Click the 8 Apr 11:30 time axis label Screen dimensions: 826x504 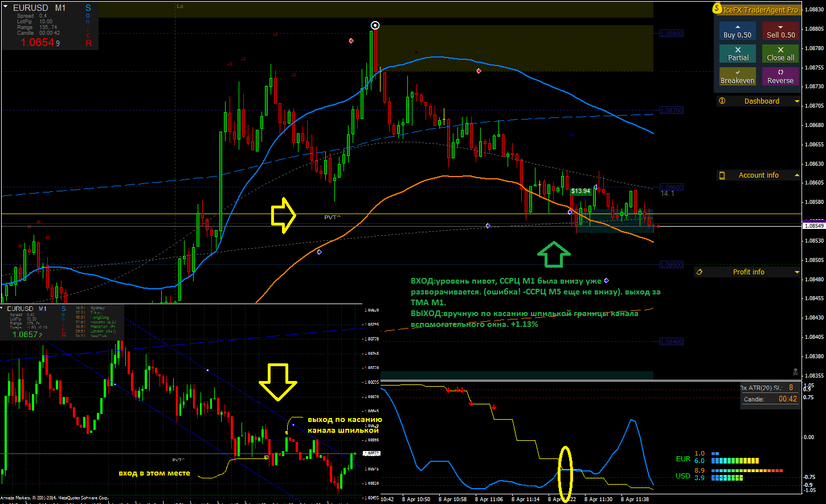coord(598,499)
